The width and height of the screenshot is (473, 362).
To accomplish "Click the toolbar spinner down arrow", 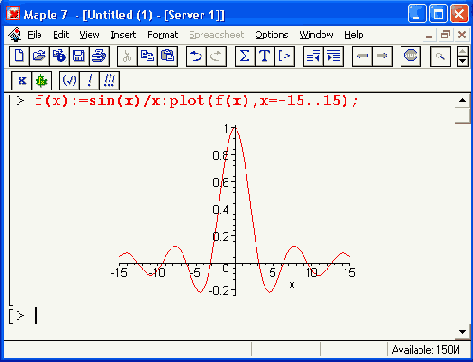I will coord(463,61).
